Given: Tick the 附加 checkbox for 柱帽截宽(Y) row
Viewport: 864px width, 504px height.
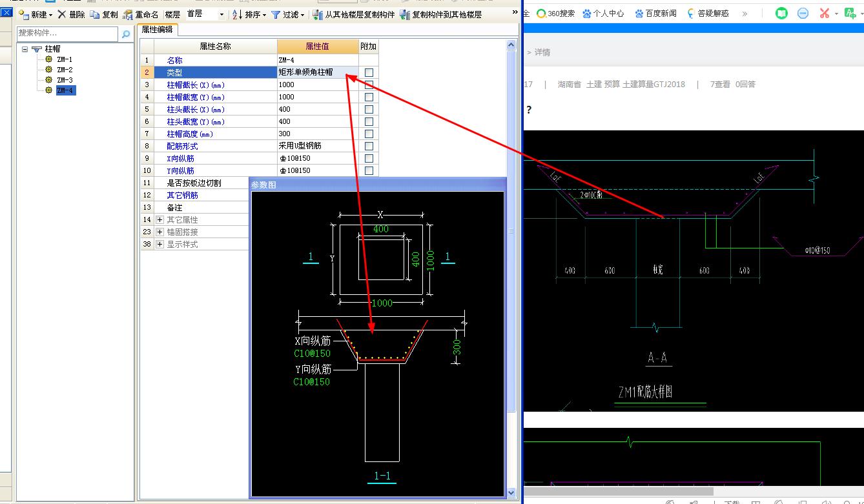Looking at the screenshot, I should pyautogui.click(x=369, y=97).
